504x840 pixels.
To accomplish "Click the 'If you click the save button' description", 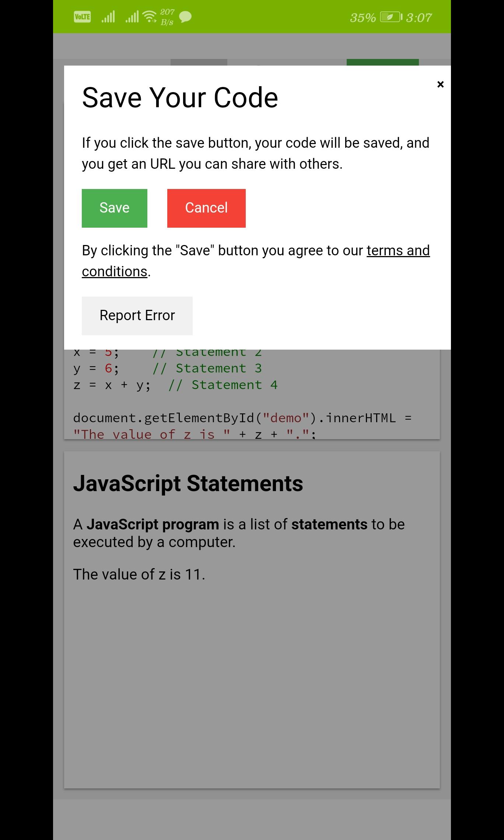I will [256, 153].
